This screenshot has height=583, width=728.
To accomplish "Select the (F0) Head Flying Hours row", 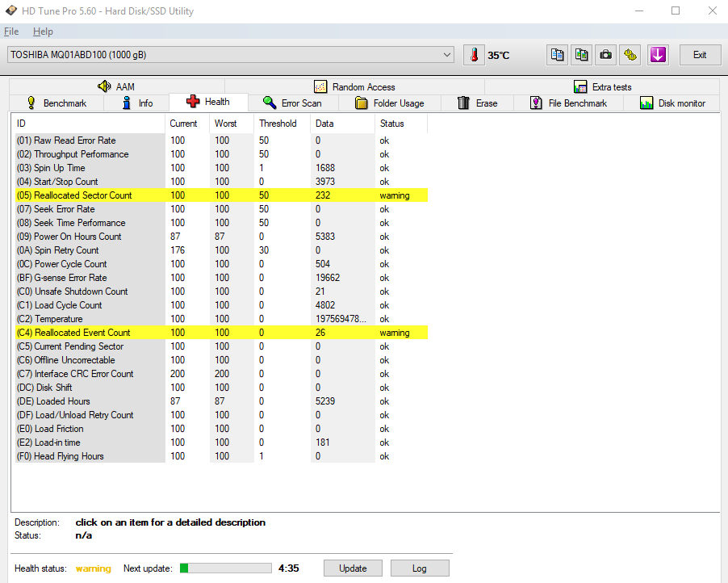I will tap(221, 456).
